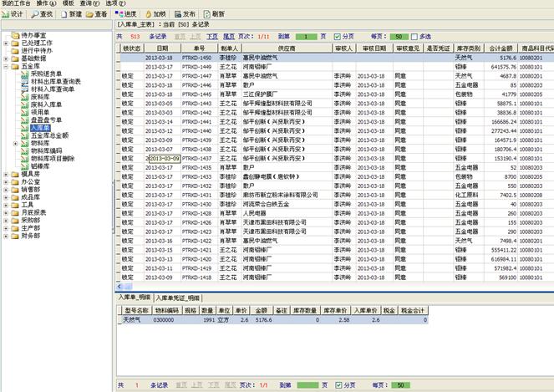This screenshot has height=392, width=554.
Task: Click the 加锁 (Lock) toolbar icon
Action: click(x=155, y=14)
